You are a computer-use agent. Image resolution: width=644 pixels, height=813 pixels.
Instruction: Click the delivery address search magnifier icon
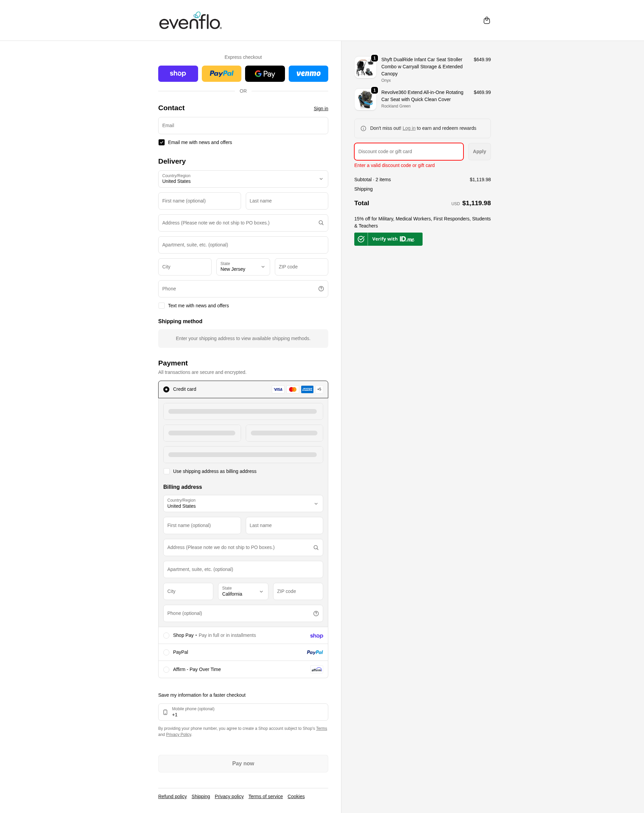321,223
